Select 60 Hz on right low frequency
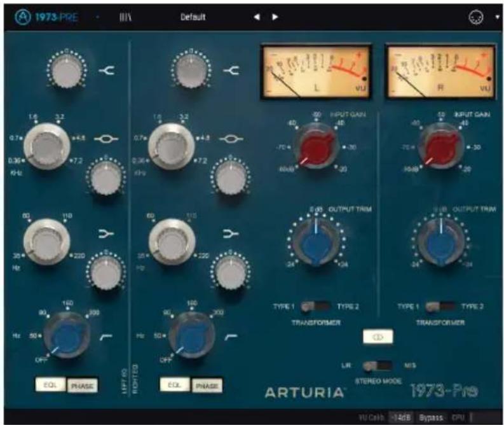 [x=151, y=217]
